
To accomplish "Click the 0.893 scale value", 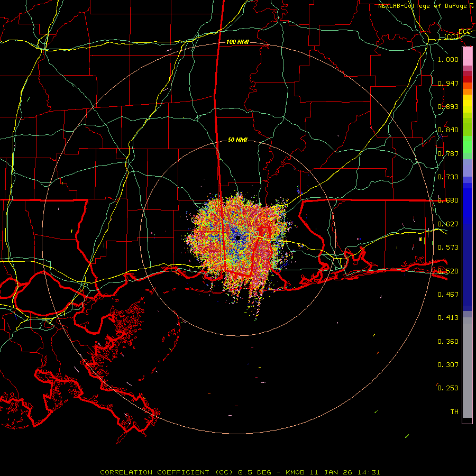I will coord(448,106).
